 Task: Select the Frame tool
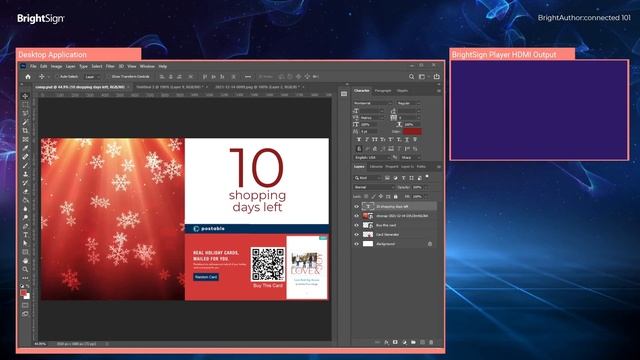25,139
